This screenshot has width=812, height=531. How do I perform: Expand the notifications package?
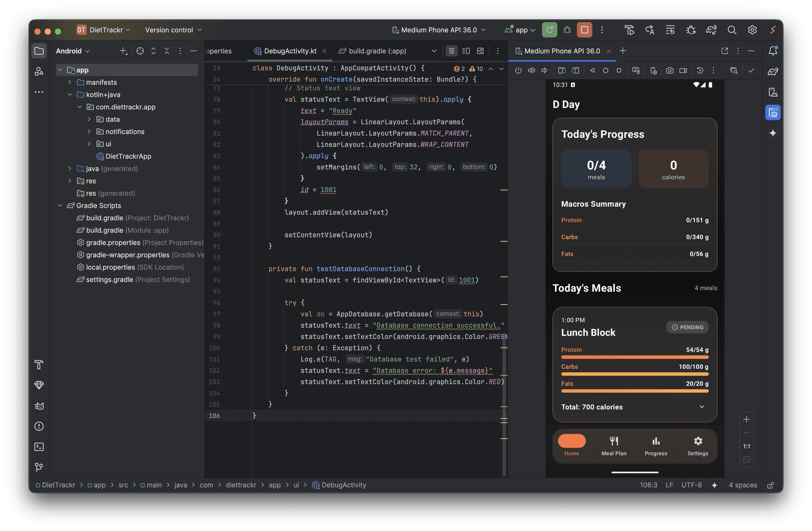(x=89, y=131)
